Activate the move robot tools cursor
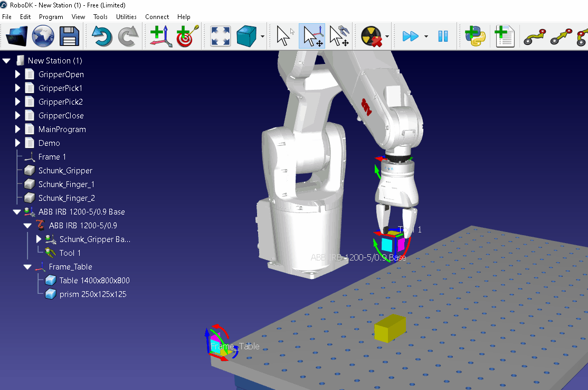The height and width of the screenshot is (390, 588). coord(339,36)
